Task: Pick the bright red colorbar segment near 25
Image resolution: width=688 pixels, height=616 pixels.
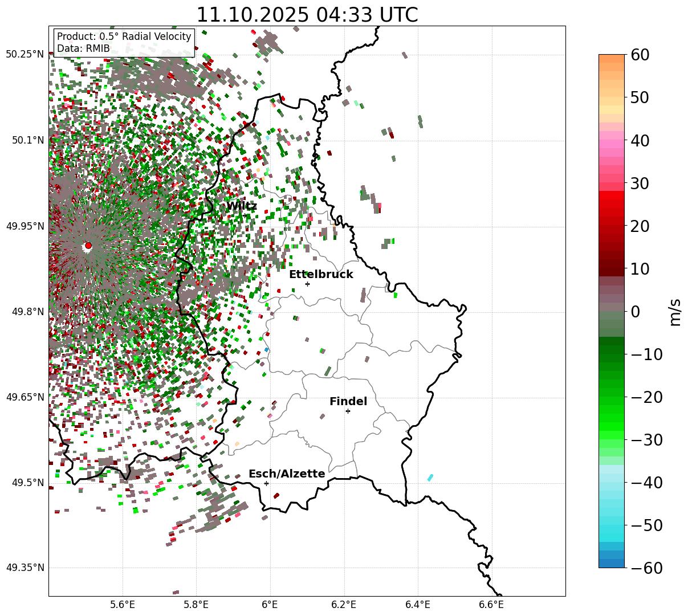Action: tap(612, 204)
